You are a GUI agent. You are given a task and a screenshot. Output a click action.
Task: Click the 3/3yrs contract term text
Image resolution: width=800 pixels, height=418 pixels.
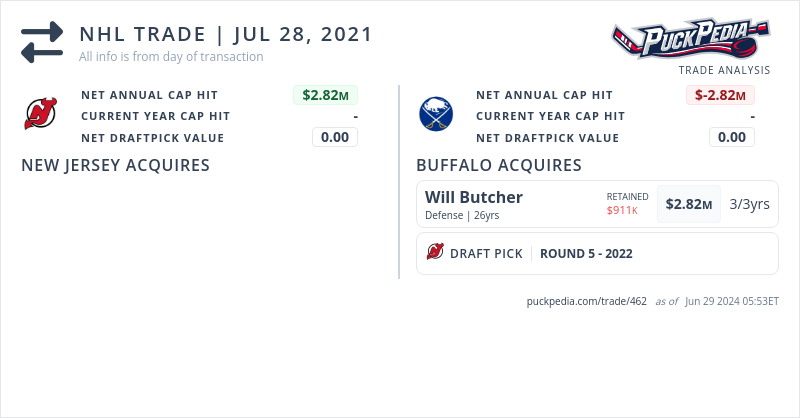click(x=749, y=204)
